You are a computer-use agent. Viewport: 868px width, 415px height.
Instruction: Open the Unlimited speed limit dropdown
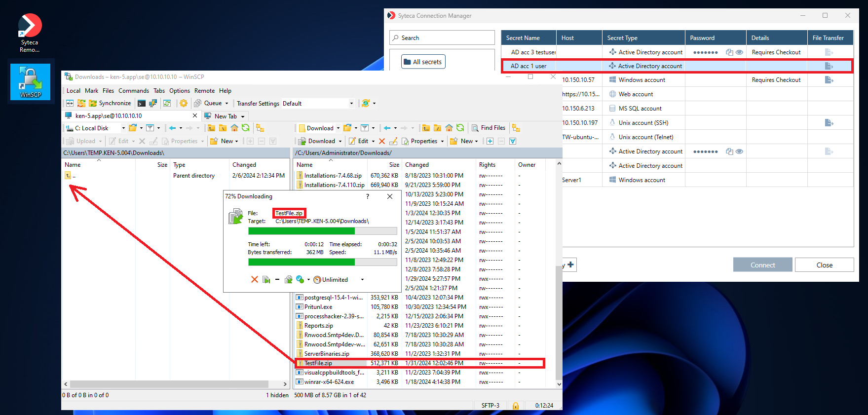click(x=362, y=280)
